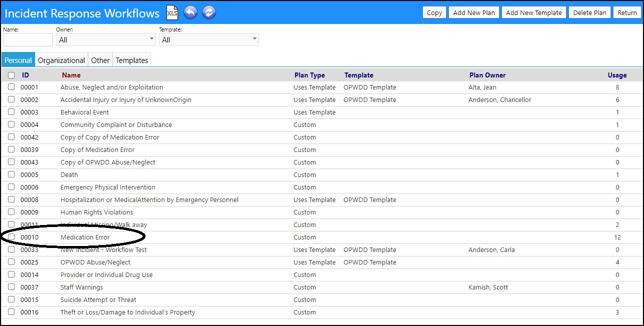The width and height of the screenshot is (644, 326).
Task: Check the box for Death row
Action: (x=11, y=174)
